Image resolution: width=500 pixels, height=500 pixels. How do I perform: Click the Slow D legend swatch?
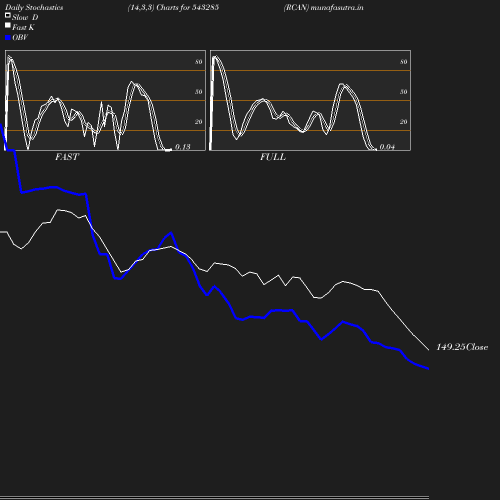click(x=8, y=15)
